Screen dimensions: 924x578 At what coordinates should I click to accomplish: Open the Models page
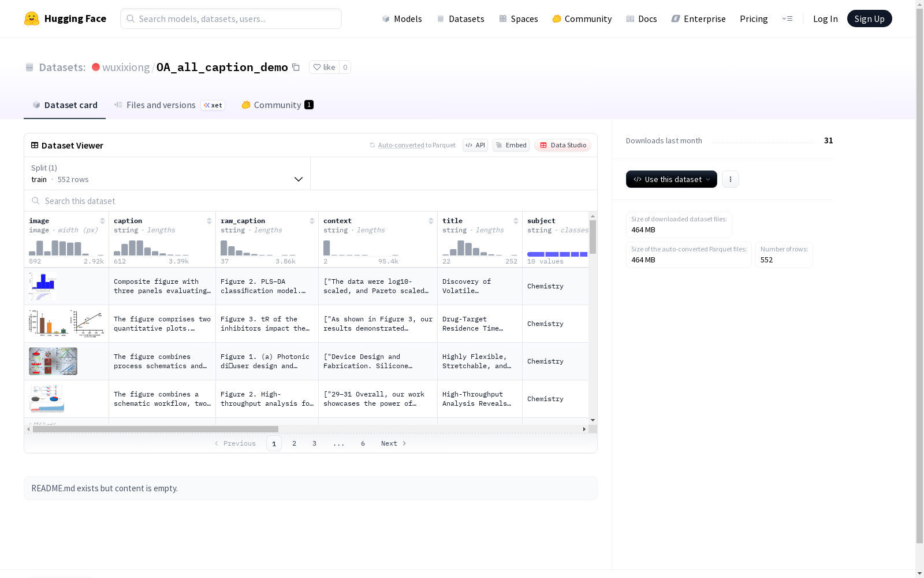[402, 18]
